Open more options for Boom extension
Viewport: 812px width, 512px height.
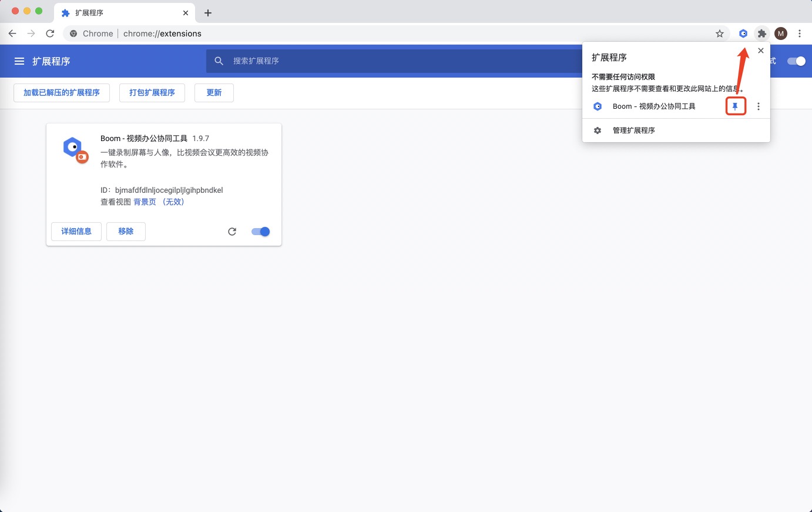tap(758, 106)
